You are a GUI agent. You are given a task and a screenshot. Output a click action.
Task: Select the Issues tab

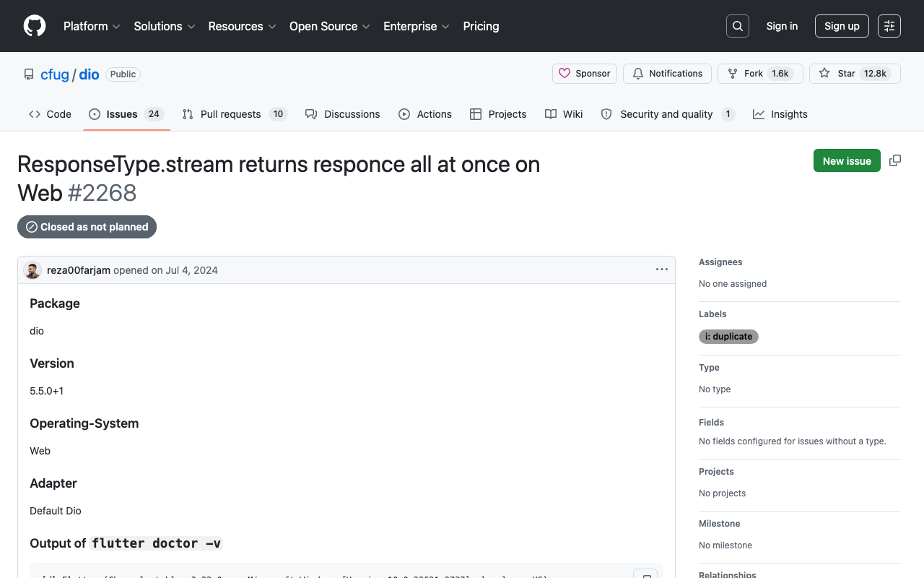click(x=126, y=114)
